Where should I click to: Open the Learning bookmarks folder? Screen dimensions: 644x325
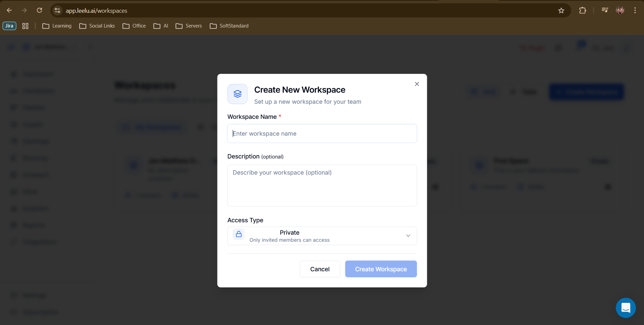point(57,26)
